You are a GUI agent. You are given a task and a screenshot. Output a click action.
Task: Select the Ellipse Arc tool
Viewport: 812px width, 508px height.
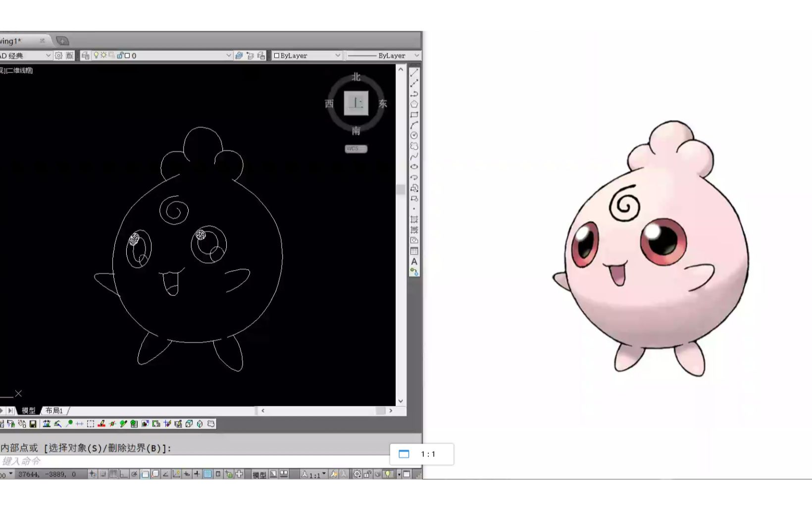414,177
